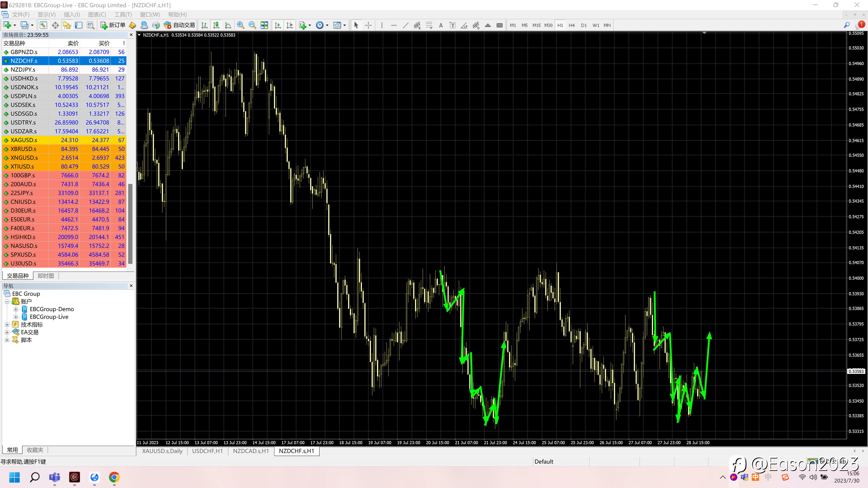Screen dimensions: 868x488
Task: Toggle AutoTrading 自动交易
Action: pos(179,25)
